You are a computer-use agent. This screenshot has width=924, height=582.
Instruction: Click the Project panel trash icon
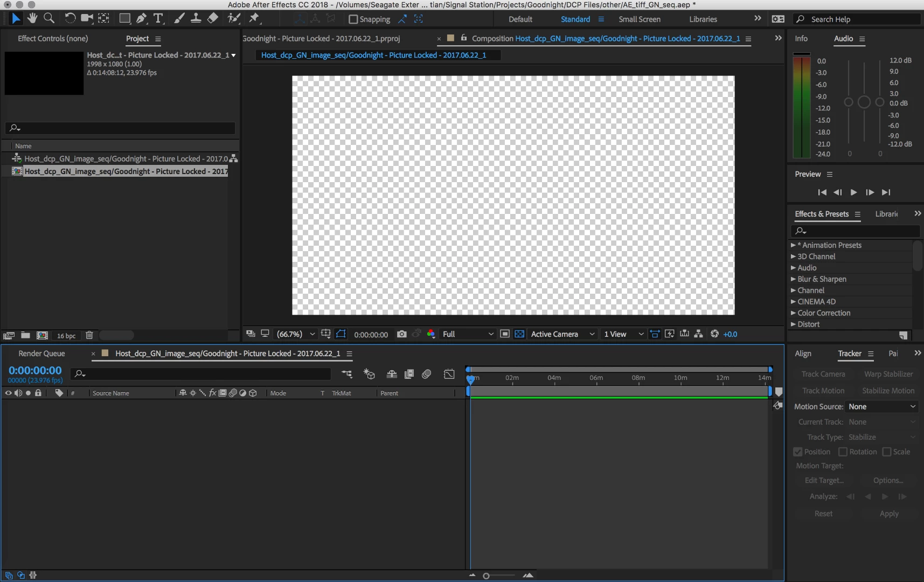(x=89, y=335)
